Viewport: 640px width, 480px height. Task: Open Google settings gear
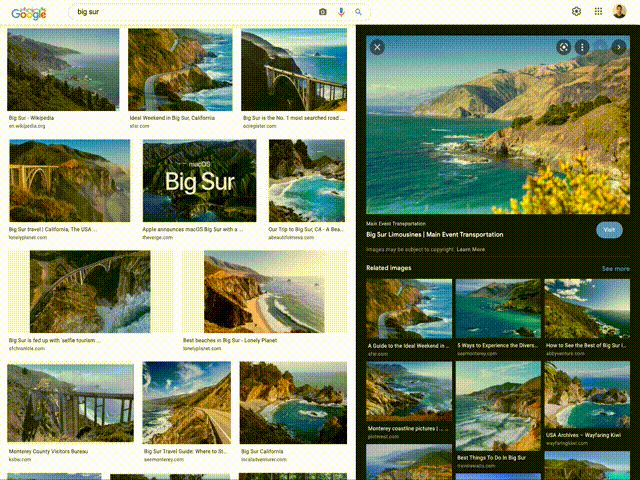pos(576,11)
